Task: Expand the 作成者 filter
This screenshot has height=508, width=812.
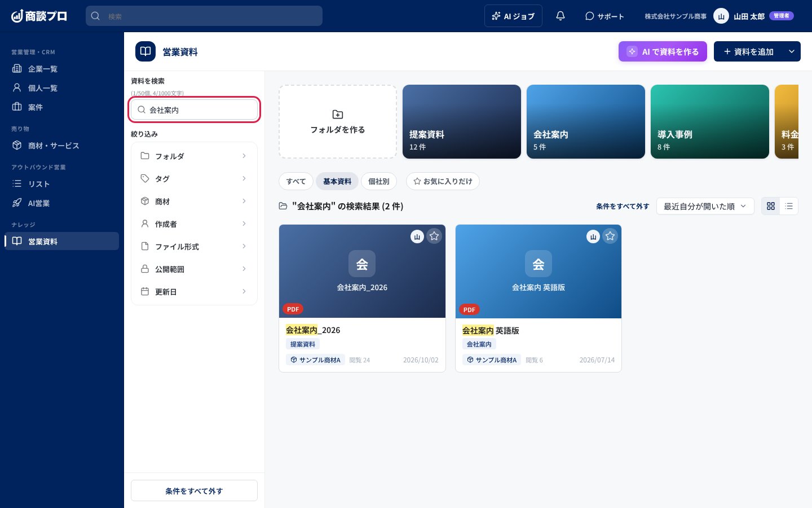Action: 194,224
